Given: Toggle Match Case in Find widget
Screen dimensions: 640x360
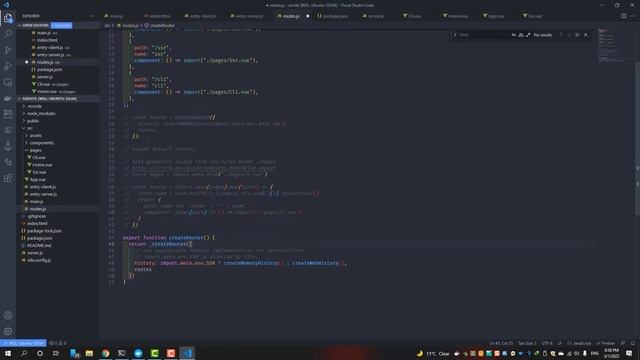Looking at the screenshot, I should [x=513, y=35].
